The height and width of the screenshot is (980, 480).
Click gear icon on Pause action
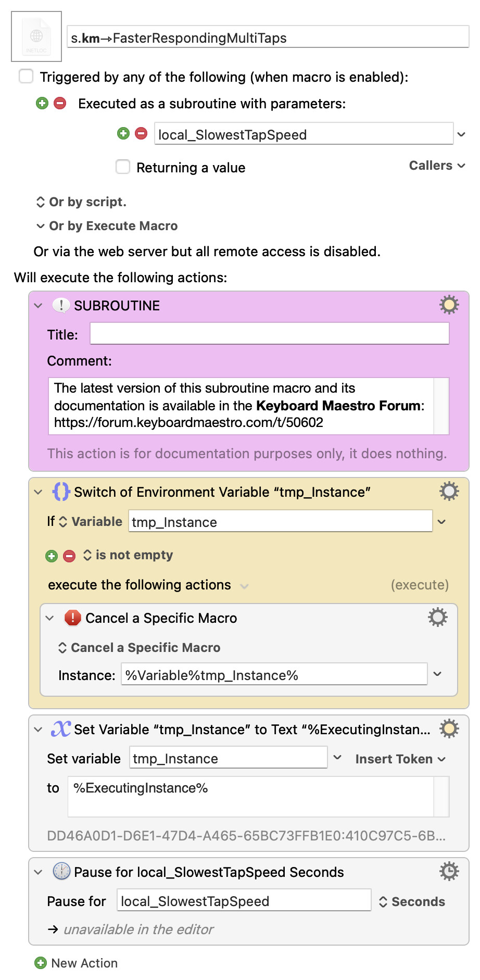(449, 871)
